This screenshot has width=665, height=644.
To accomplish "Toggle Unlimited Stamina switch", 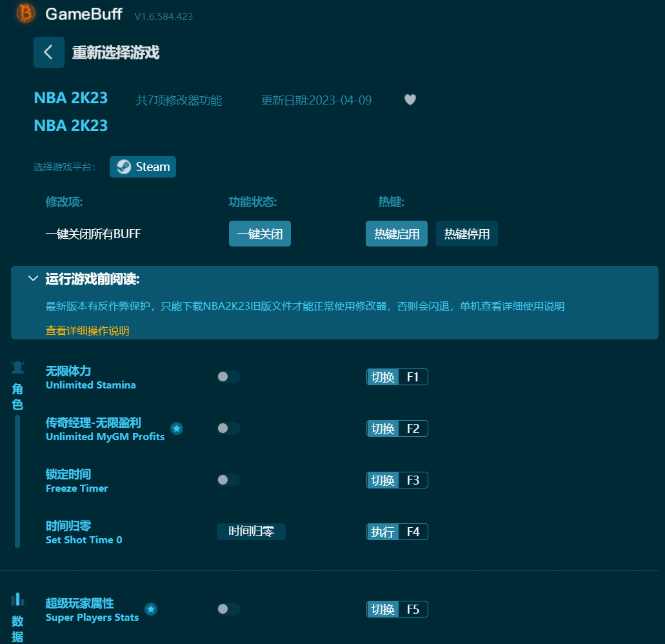I will (228, 377).
